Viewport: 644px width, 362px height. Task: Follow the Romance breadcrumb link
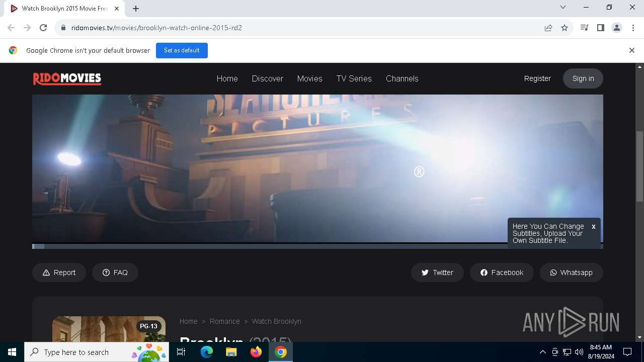224,321
